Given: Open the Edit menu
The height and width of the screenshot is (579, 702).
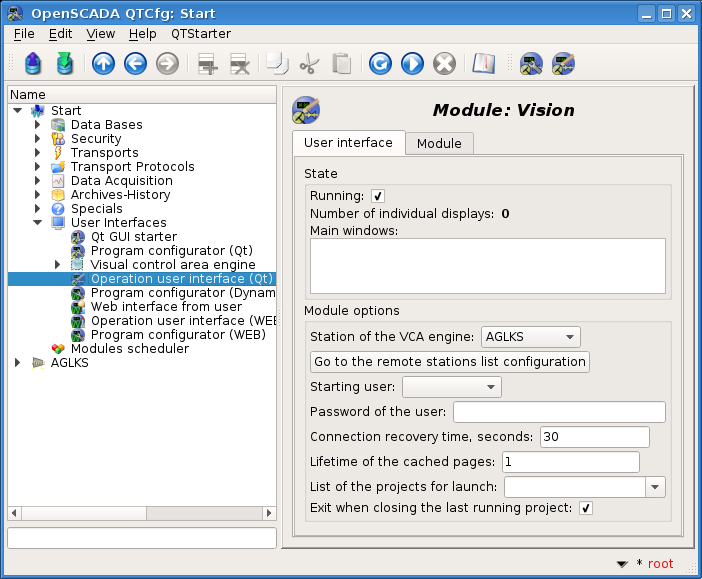Looking at the screenshot, I should click(x=60, y=34).
